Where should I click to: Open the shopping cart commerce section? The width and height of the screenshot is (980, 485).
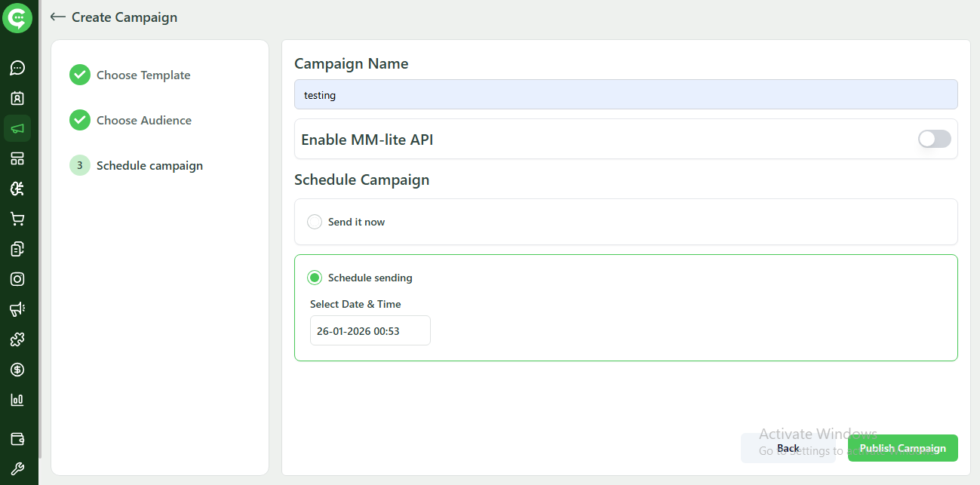(17, 219)
